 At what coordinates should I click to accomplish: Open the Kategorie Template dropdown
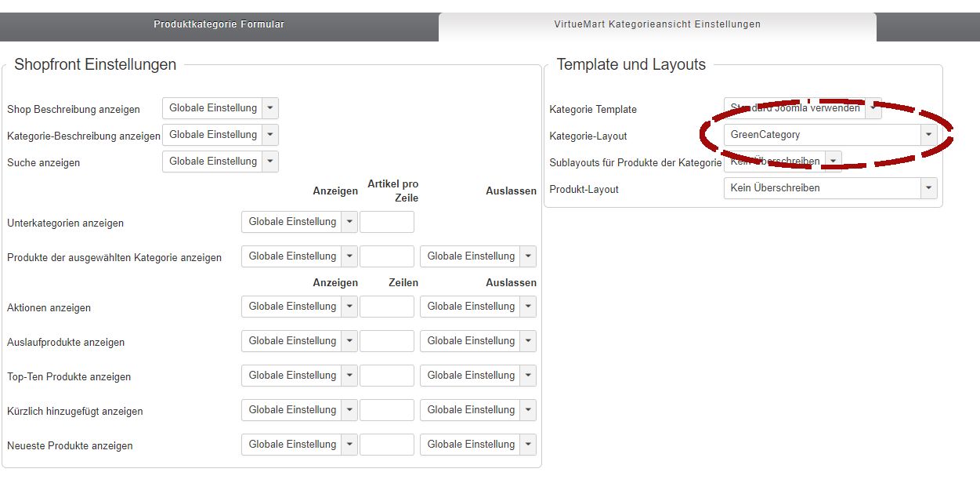(x=802, y=108)
